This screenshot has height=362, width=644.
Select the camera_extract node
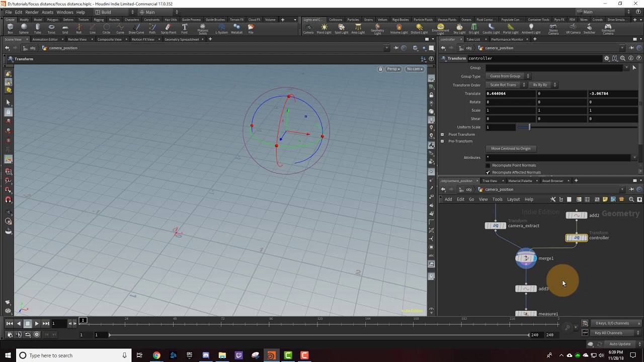coord(496,226)
